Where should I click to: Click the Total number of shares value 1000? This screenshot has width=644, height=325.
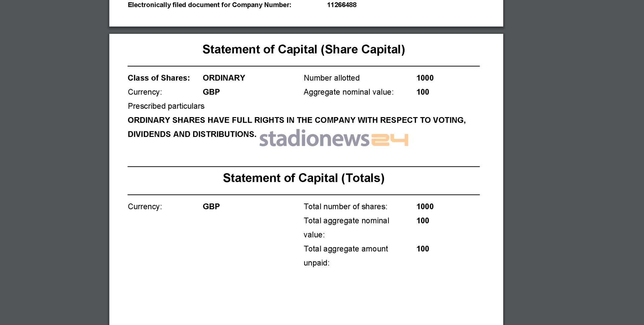pyautogui.click(x=425, y=207)
